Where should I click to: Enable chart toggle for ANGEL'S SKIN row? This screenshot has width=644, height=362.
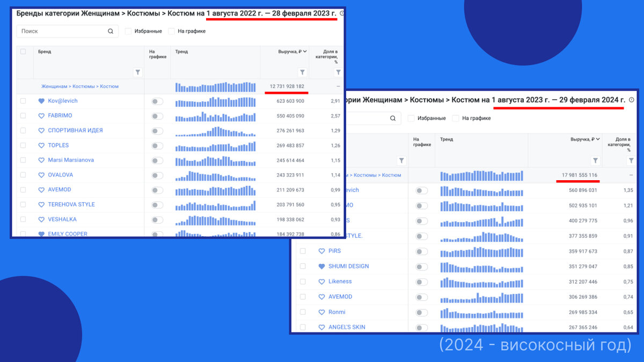pos(422,328)
